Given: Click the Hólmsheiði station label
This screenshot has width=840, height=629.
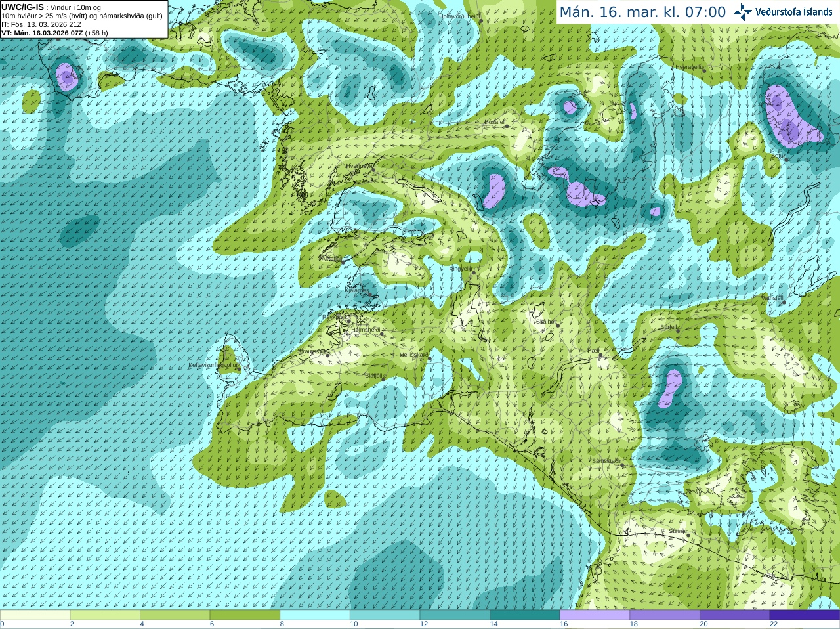Looking at the screenshot, I should (366, 330).
